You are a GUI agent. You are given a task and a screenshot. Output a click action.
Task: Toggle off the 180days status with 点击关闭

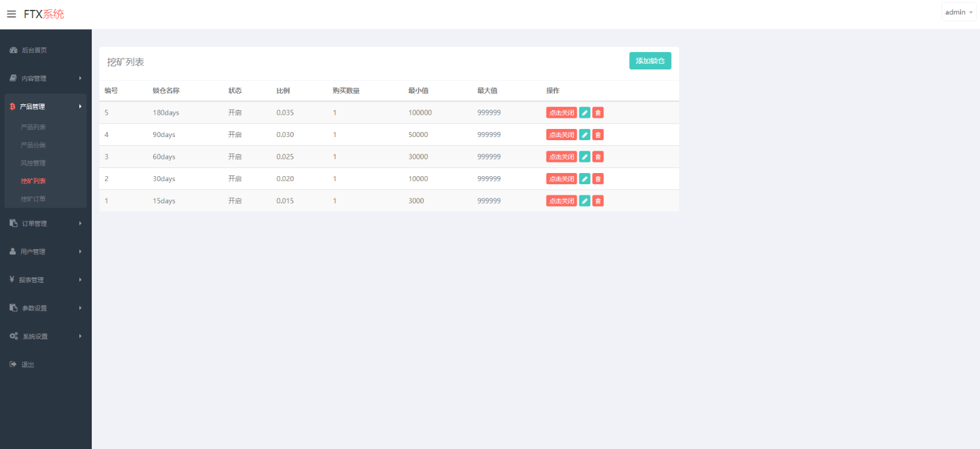click(x=561, y=113)
